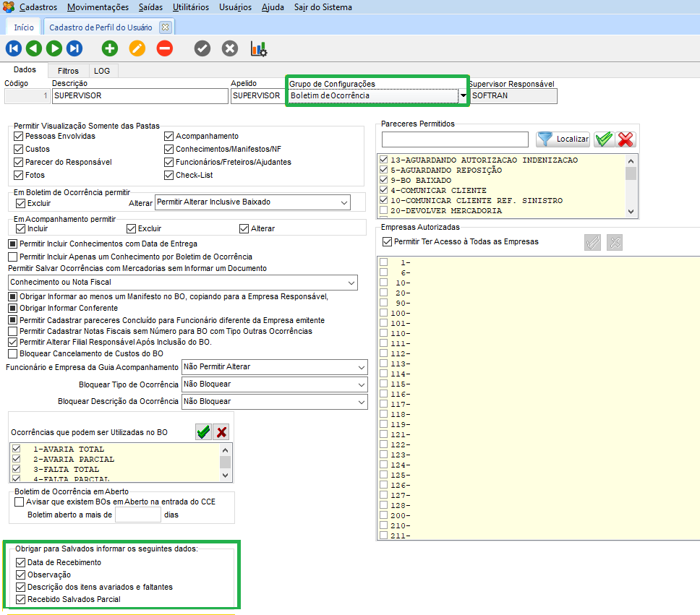Click the Descrição text field
Screen dimensions: 700x615
point(140,95)
